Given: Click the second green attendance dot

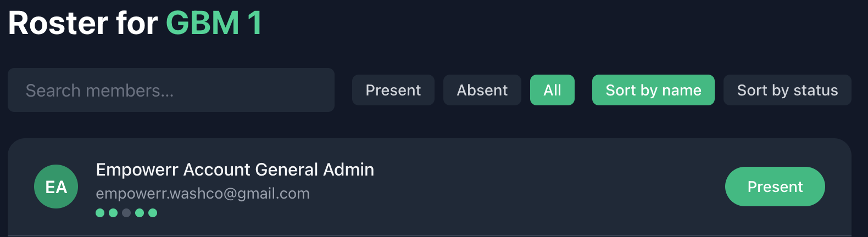Looking at the screenshot, I should tap(113, 213).
